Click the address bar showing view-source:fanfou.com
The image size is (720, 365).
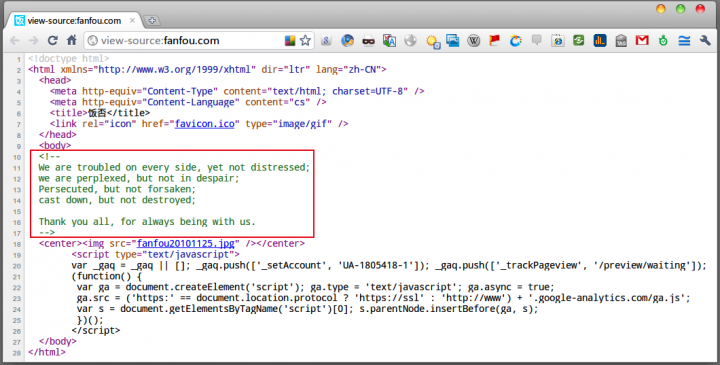coord(199,40)
